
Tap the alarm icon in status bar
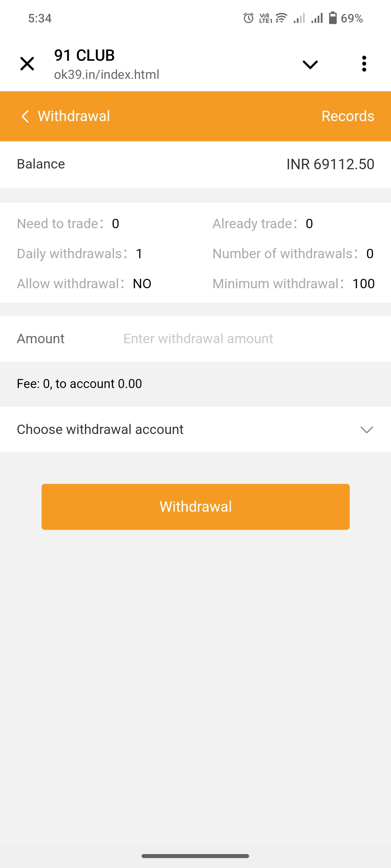[248, 18]
